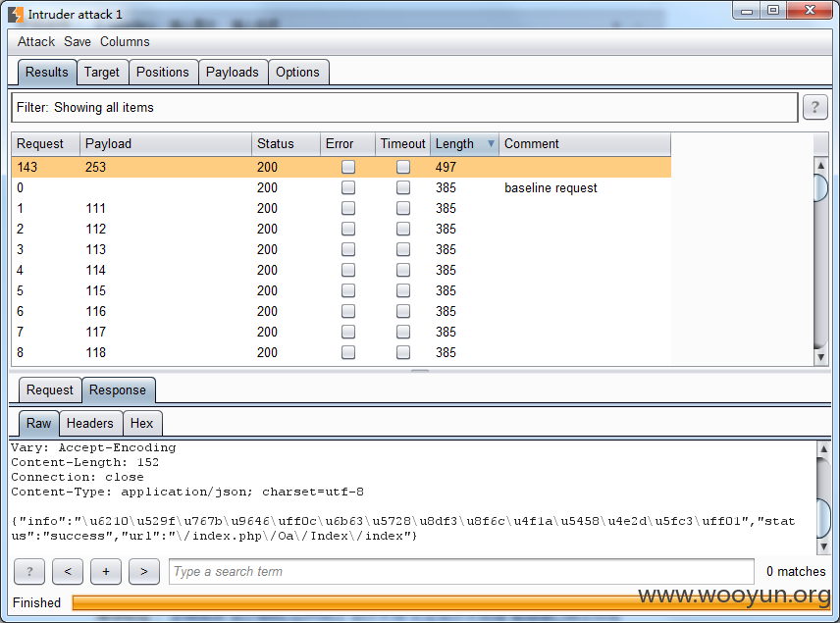Toggle Timeout checkbox for request 143

point(403,167)
